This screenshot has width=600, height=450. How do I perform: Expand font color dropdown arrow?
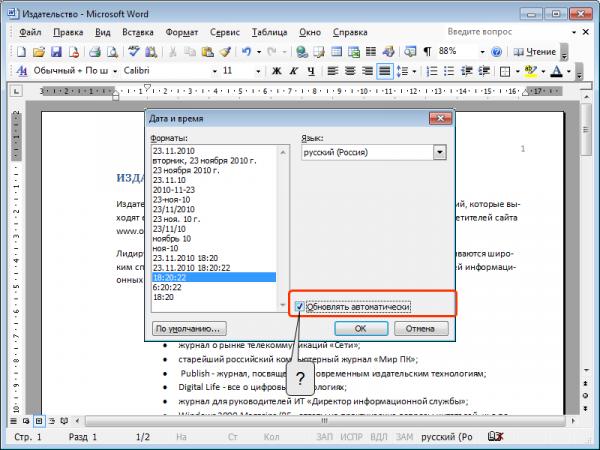tap(569, 71)
